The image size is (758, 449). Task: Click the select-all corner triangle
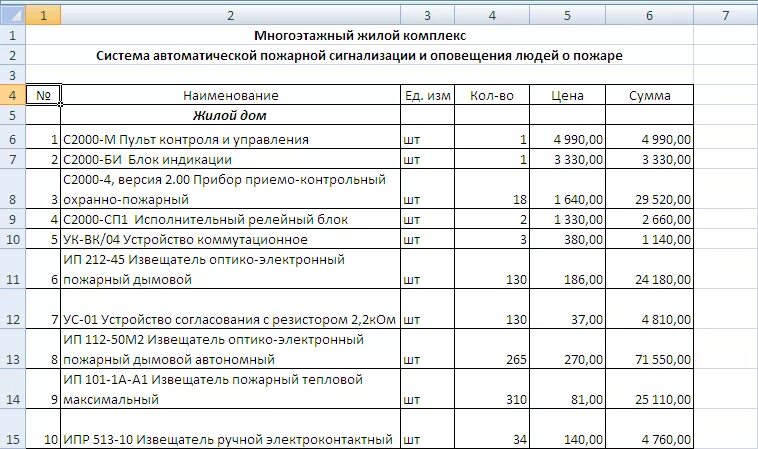pos(13,15)
